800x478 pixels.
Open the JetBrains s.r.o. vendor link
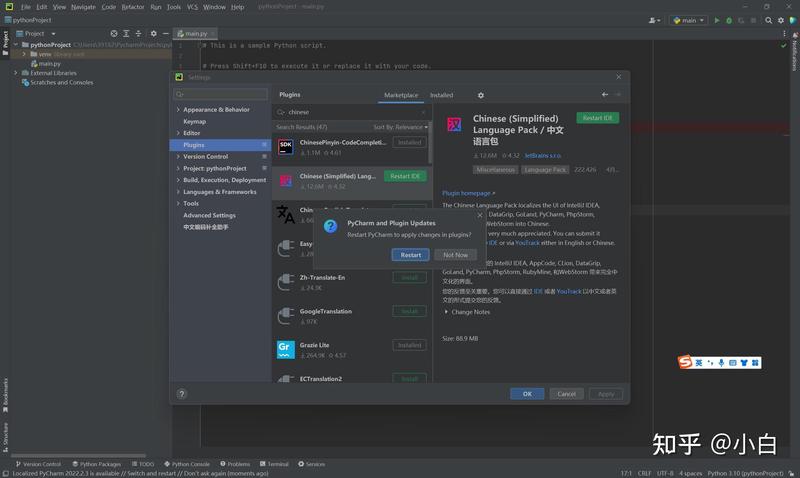[x=542, y=156]
